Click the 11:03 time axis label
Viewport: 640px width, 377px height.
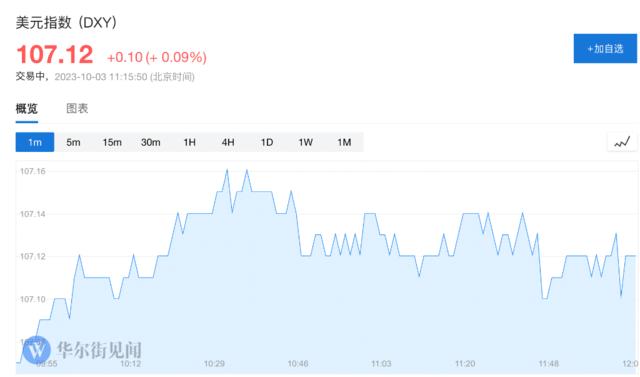click(381, 364)
